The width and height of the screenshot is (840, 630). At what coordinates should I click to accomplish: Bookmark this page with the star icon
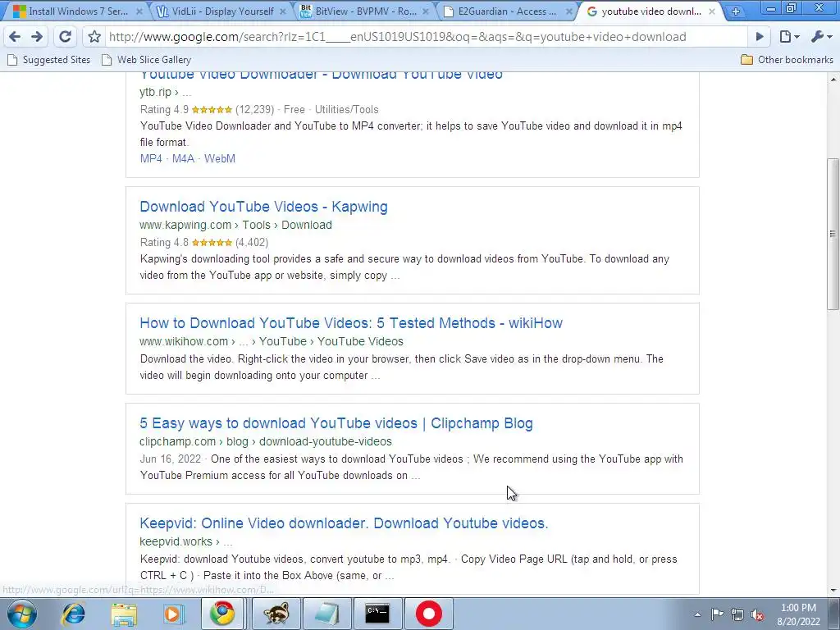pos(95,36)
